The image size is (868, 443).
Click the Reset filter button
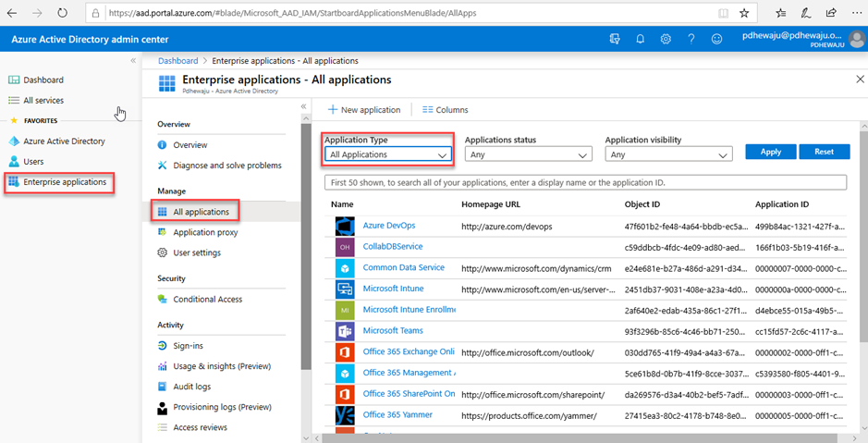click(825, 152)
